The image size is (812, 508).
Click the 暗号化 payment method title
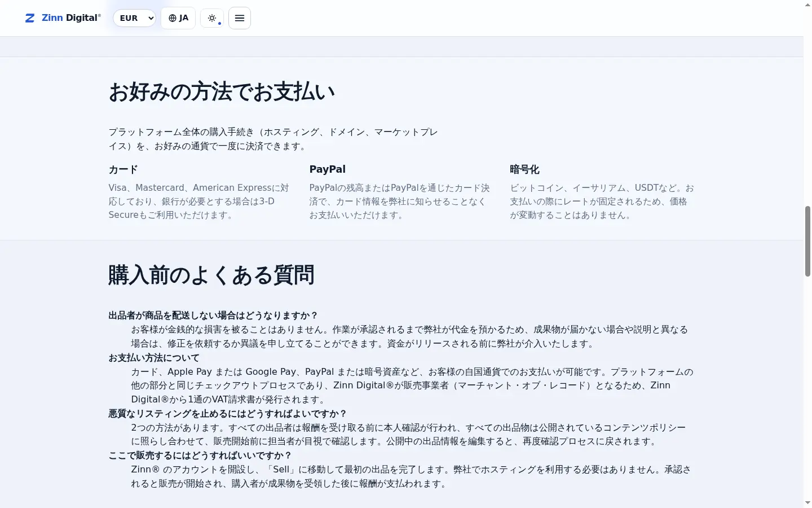click(x=524, y=169)
